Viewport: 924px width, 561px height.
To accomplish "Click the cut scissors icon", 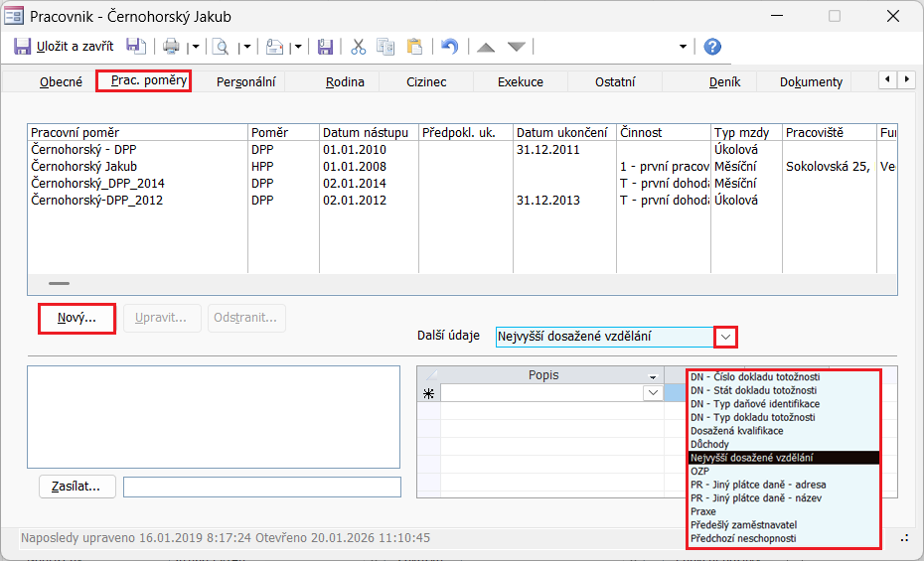I will (x=359, y=47).
